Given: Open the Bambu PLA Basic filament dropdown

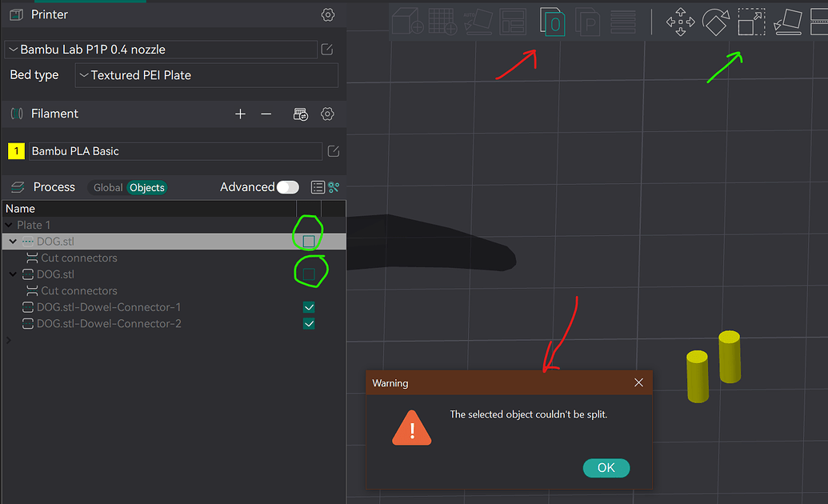Looking at the screenshot, I should (x=175, y=151).
